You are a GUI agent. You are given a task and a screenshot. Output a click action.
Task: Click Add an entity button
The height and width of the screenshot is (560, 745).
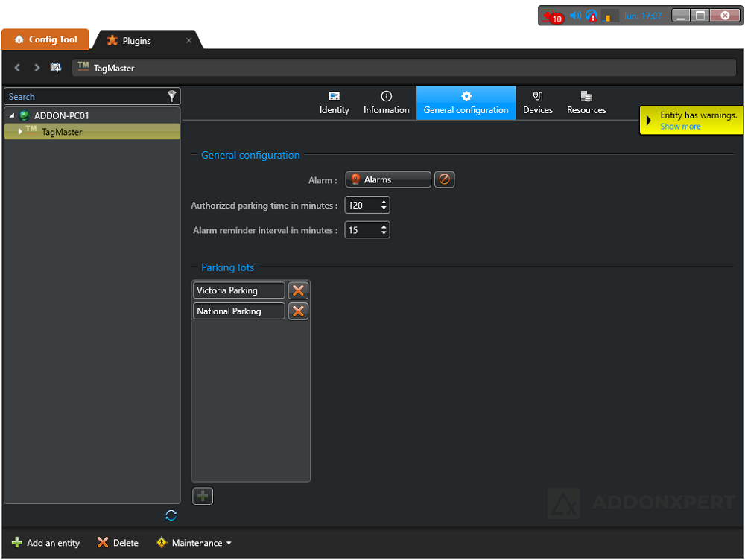pyautogui.click(x=46, y=543)
